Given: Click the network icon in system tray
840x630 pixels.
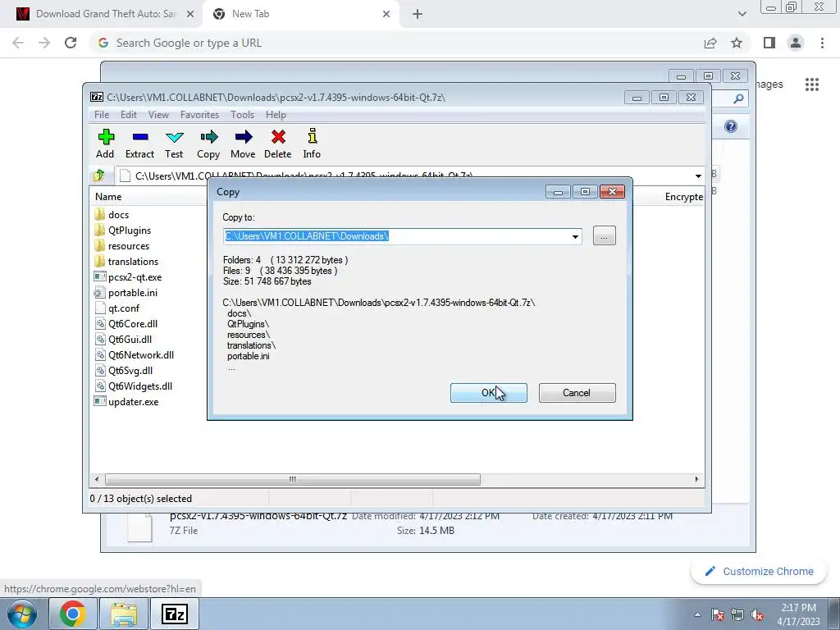Looking at the screenshot, I should click(x=737, y=614).
